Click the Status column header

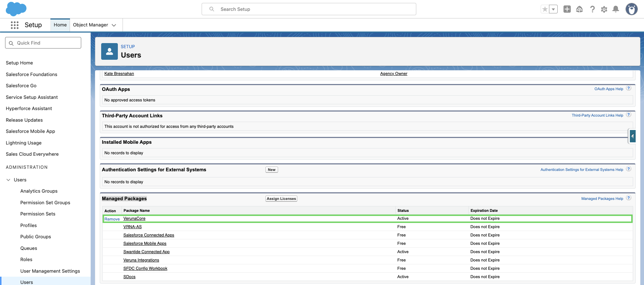pos(403,211)
